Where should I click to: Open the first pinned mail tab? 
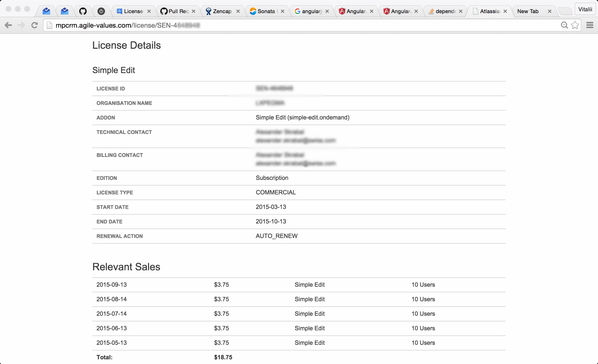pos(46,11)
